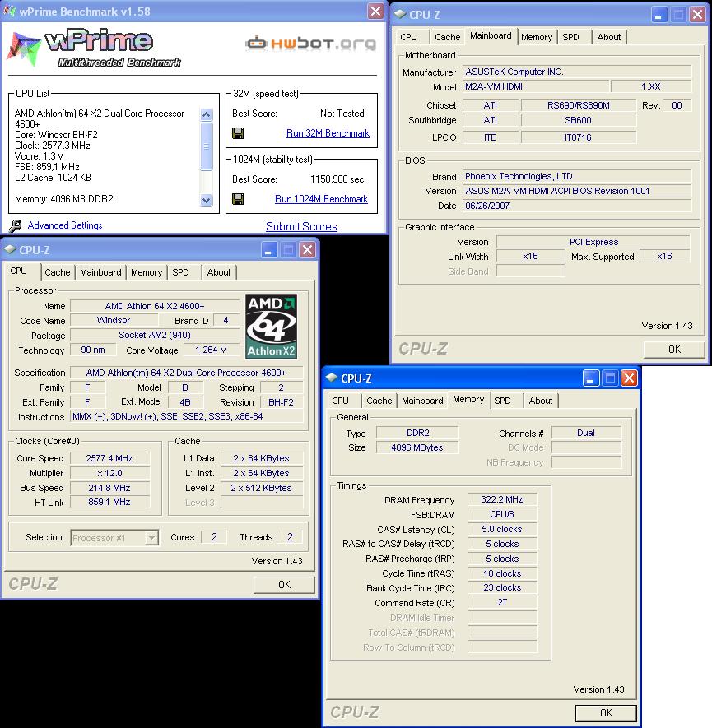This screenshot has height=728, width=712.
Task: Click the Core Voltage value 1.264 V
Action: (x=212, y=350)
